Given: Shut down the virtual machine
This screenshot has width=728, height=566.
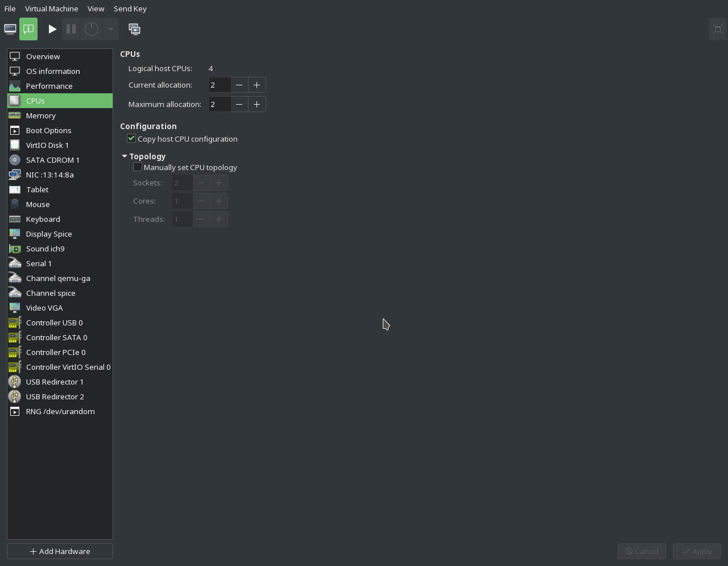Looking at the screenshot, I should pos(91,28).
